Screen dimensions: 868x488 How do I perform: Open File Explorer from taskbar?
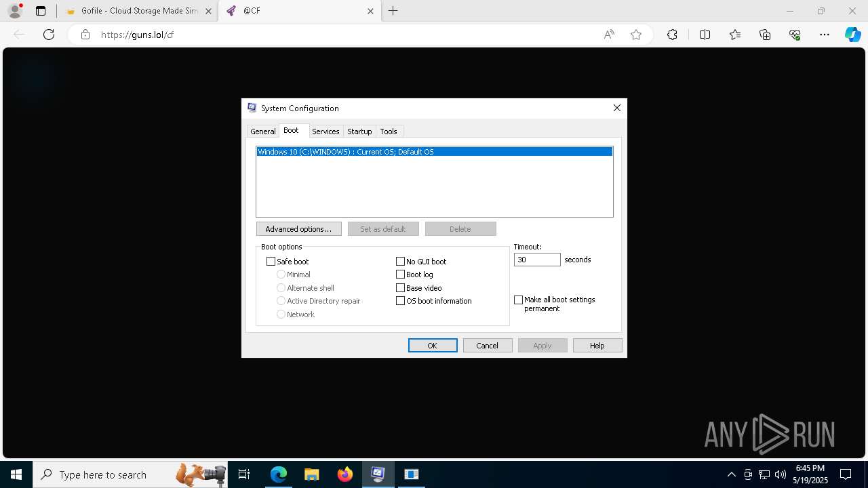(312, 474)
